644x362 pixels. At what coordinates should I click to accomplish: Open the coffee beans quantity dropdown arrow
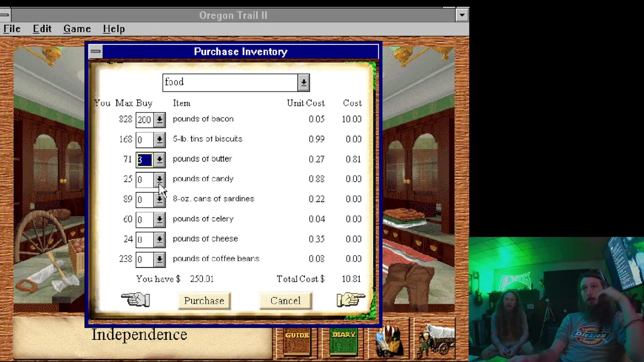(159, 259)
